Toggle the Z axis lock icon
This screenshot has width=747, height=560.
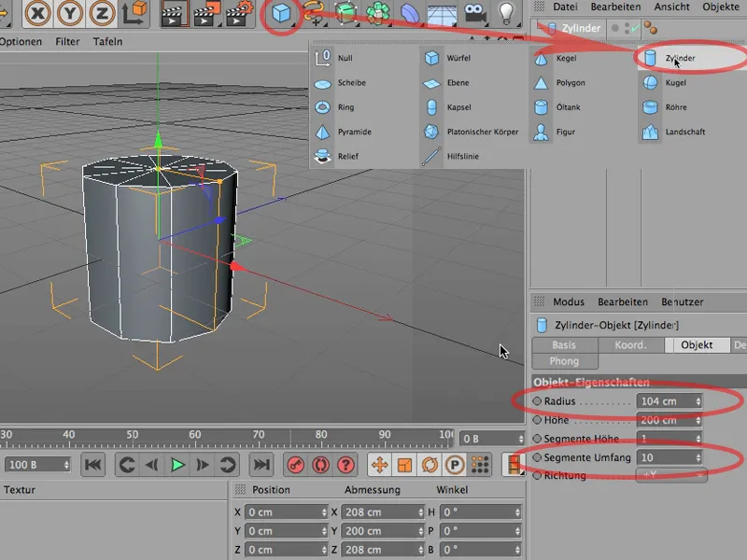pyautogui.click(x=102, y=13)
